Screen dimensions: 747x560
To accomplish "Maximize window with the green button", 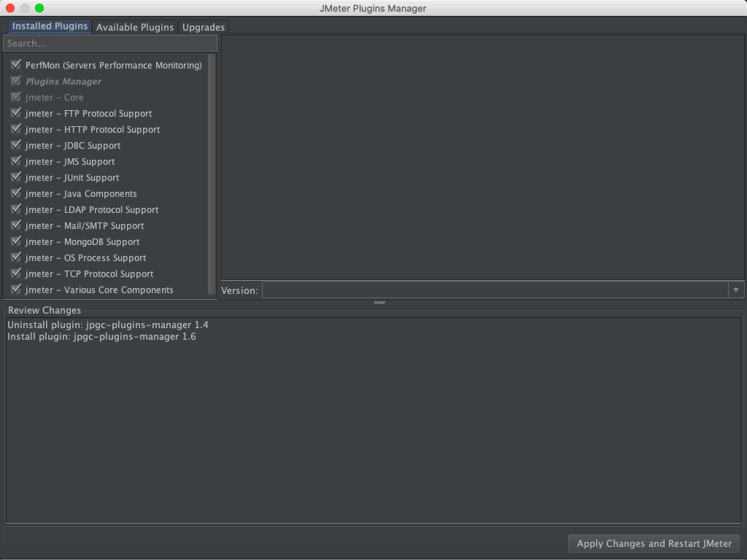I will click(x=39, y=8).
